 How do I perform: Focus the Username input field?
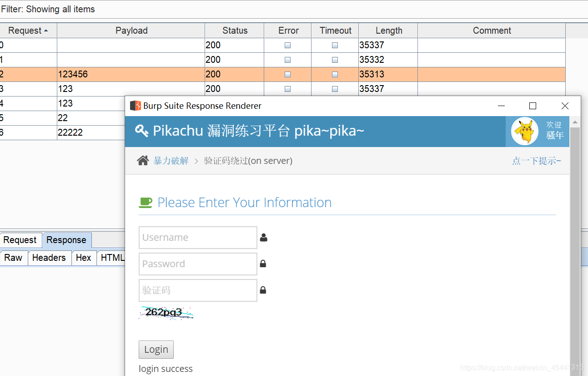click(198, 238)
